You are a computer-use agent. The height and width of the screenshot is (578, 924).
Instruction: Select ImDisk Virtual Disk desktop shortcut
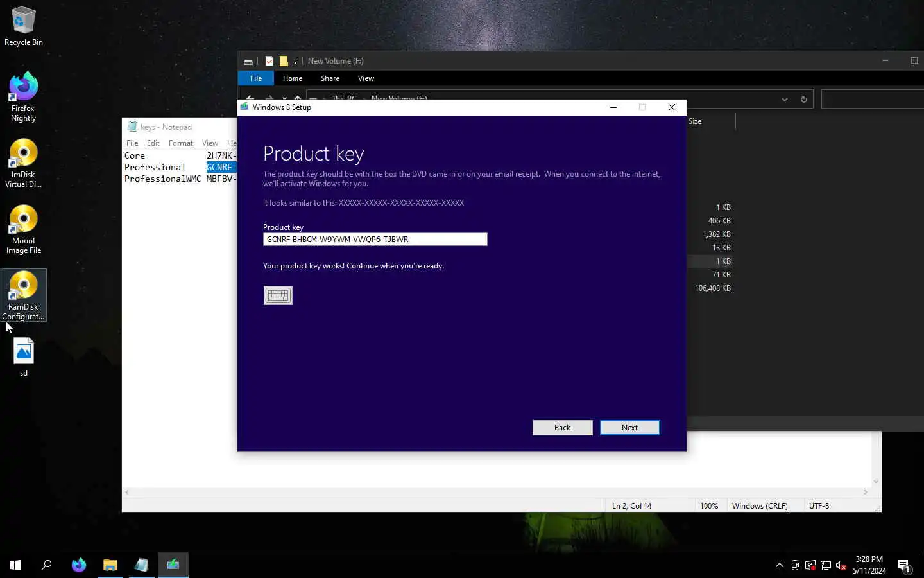coord(24,163)
